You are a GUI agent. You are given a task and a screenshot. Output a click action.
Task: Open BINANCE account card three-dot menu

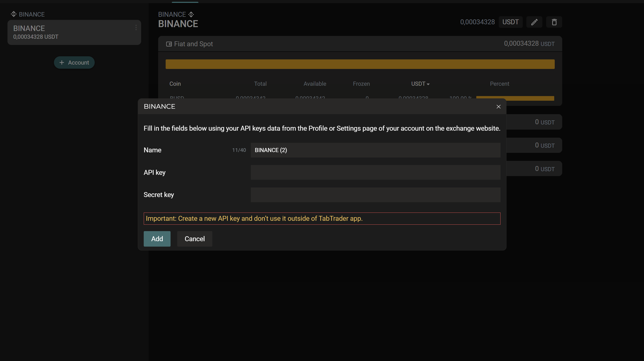(x=136, y=28)
